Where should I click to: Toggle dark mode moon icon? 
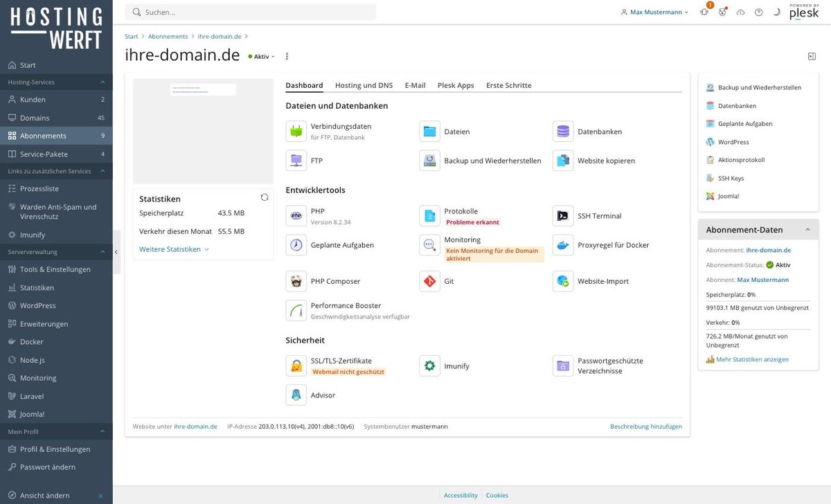(x=776, y=12)
